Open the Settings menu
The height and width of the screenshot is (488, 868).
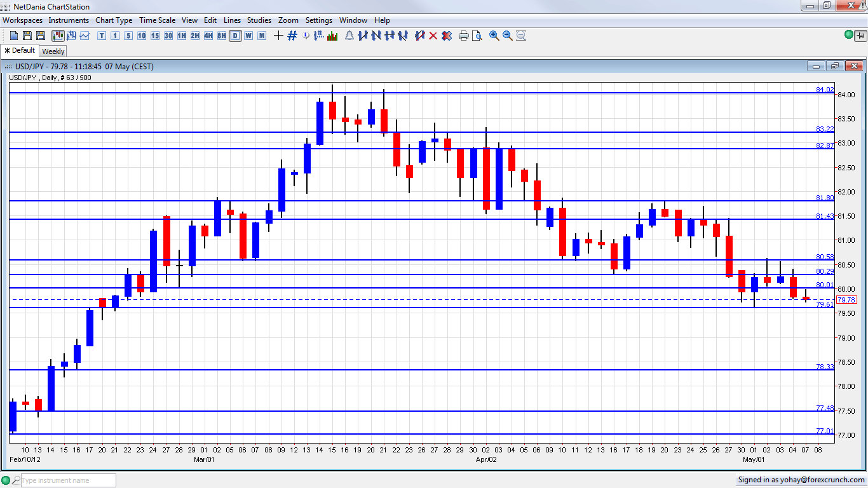click(319, 20)
